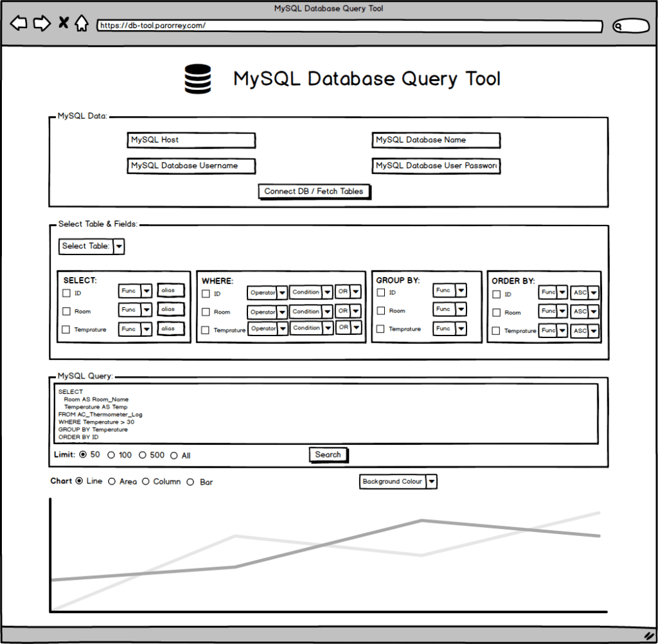Screen dimensions: 658x644
Task: Check Temprature in the SELECT section
Action: (66, 330)
